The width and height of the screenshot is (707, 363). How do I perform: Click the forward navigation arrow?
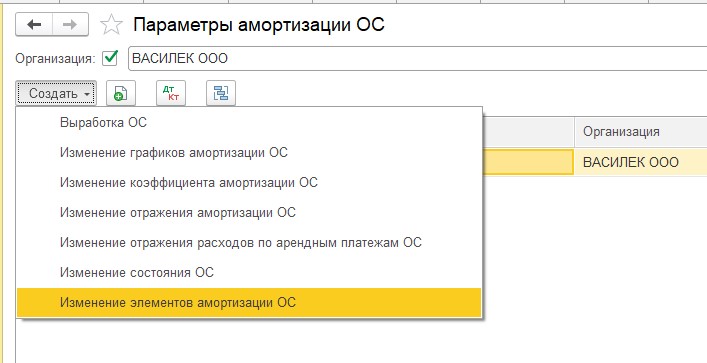70,24
